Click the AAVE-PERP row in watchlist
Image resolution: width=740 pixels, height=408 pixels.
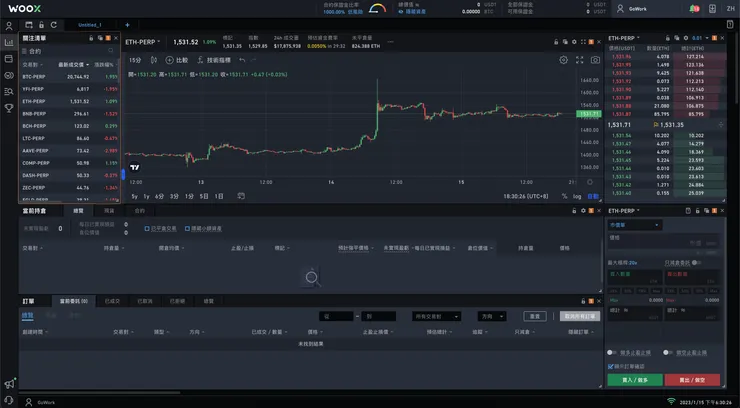[x=69, y=150]
